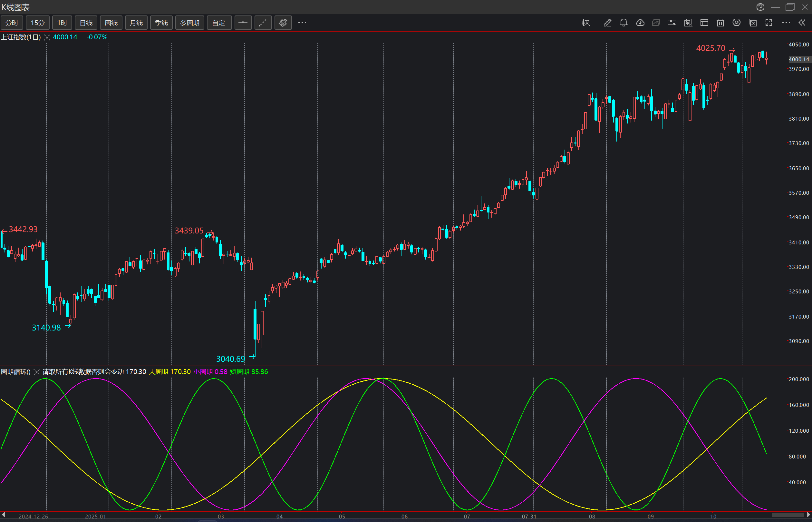The width and height of the screenshot is (812, 522).
Task: Open price alert bell icon
Action: point(623,23)
